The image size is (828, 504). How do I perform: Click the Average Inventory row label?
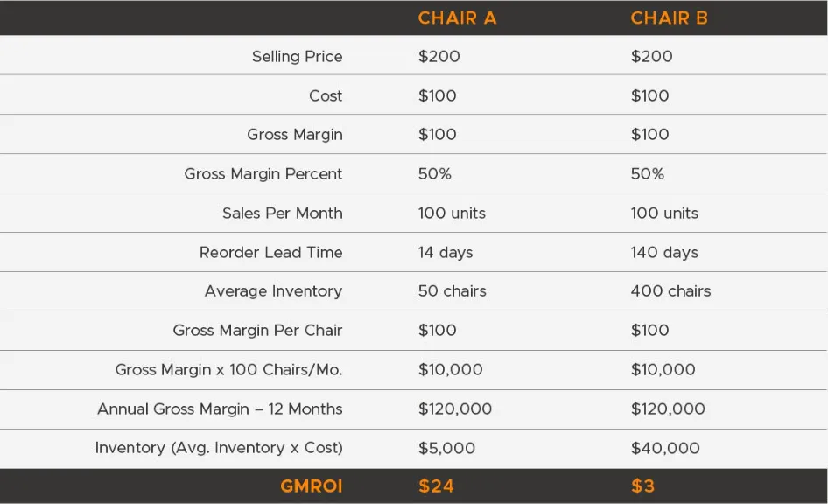pyautogui.click(x=273, y=291)
